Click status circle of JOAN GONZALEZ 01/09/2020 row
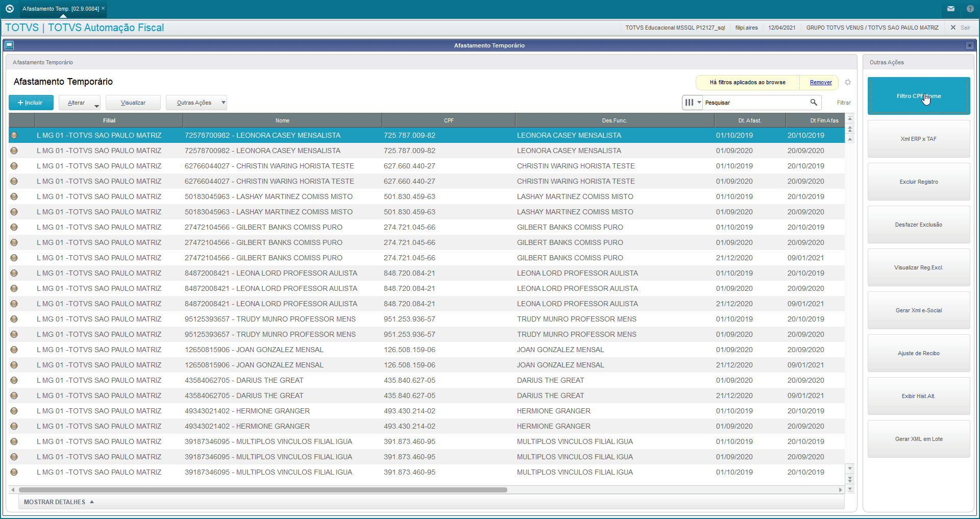980x519 pixels. click(14, 350)
